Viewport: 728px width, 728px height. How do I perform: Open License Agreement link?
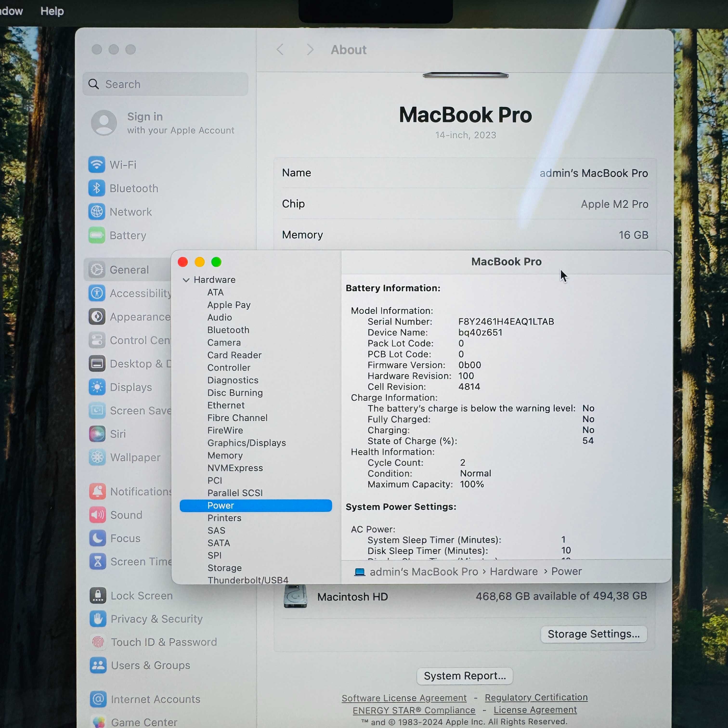[x=535, y=710]
